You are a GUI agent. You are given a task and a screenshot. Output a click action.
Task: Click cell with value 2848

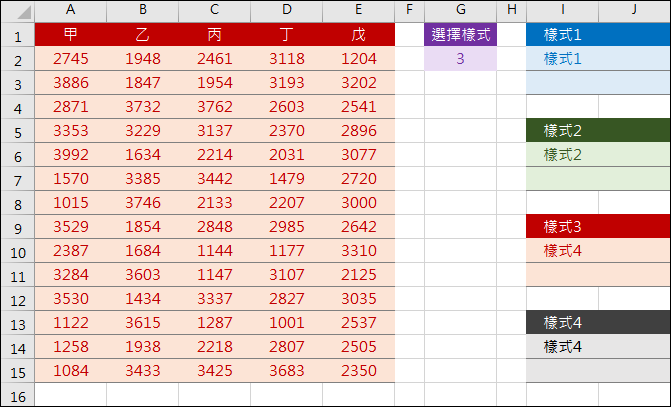[x=214, y=226]
